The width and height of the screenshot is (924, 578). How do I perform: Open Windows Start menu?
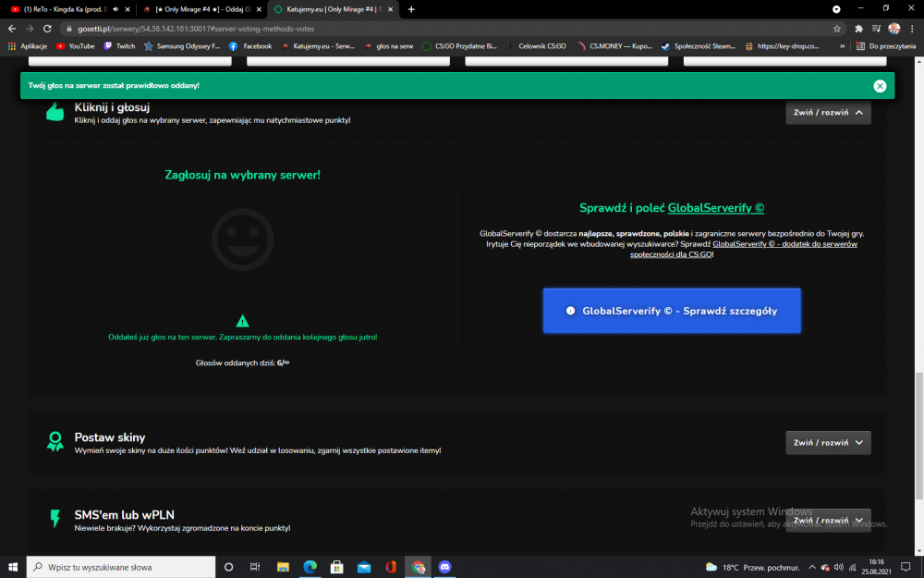click(12, 567)
